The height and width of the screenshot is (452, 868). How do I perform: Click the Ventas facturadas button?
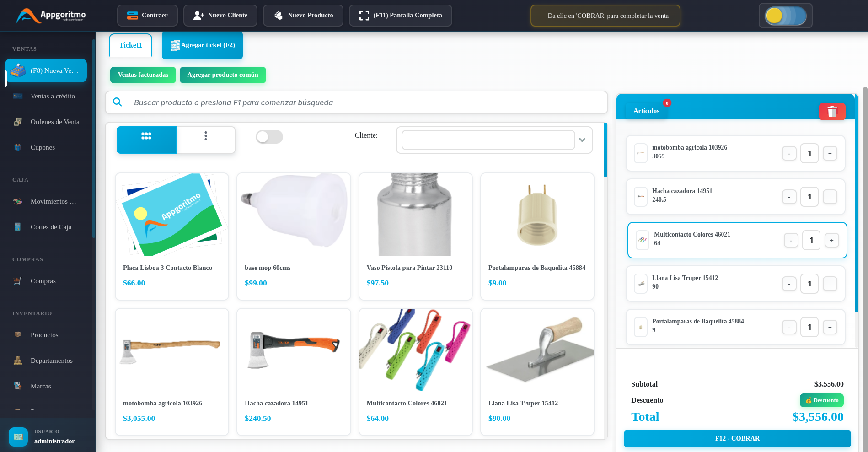click(143, 75)
